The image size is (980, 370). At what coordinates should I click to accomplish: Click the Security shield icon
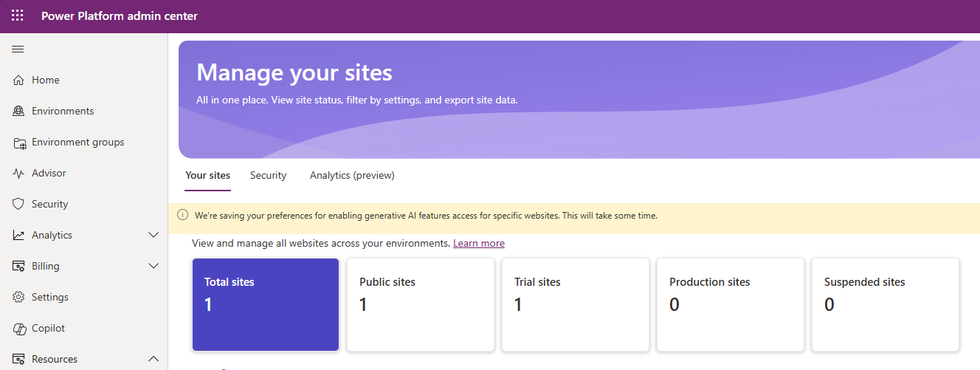coord(19,205)
